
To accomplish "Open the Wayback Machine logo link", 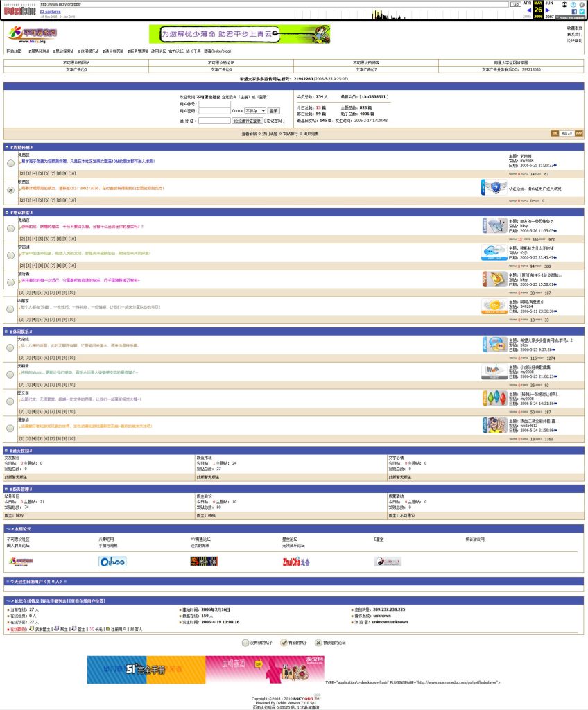I will (19, 11).
